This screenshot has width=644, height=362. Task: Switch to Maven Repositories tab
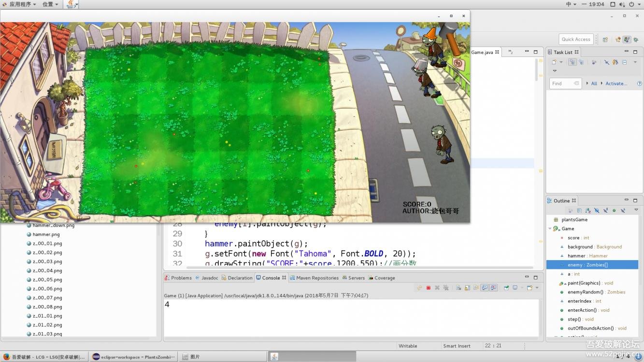coord(314,278)
